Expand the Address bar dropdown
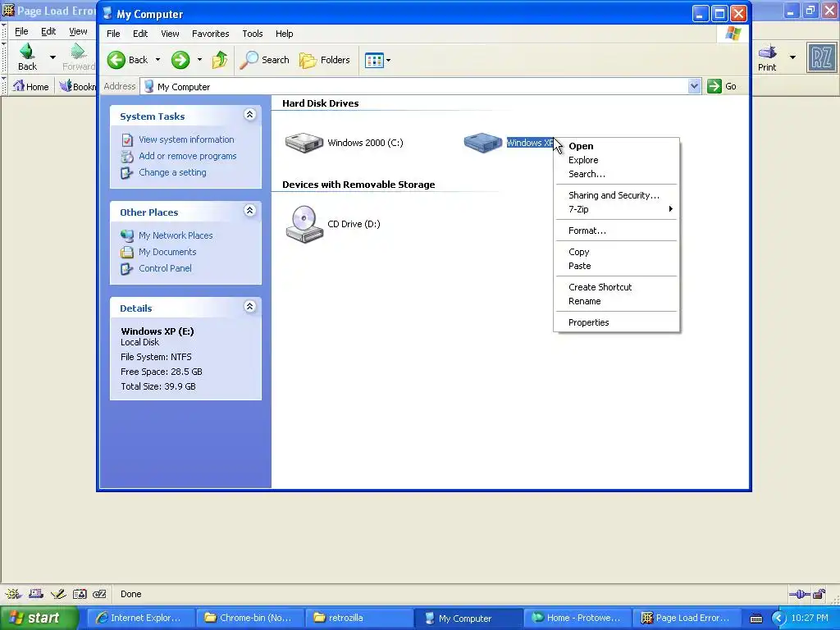The image size is (840, 630). tap(694, 86)
